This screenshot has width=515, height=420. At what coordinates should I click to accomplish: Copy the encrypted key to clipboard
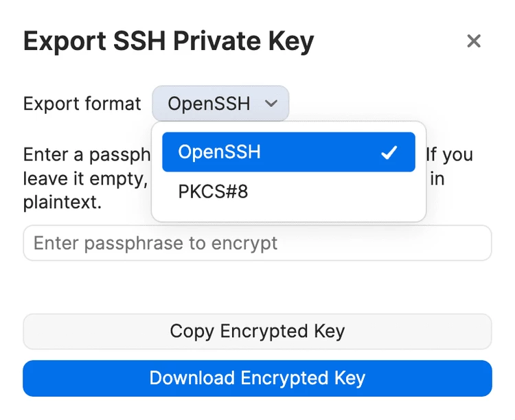point(257,331)
